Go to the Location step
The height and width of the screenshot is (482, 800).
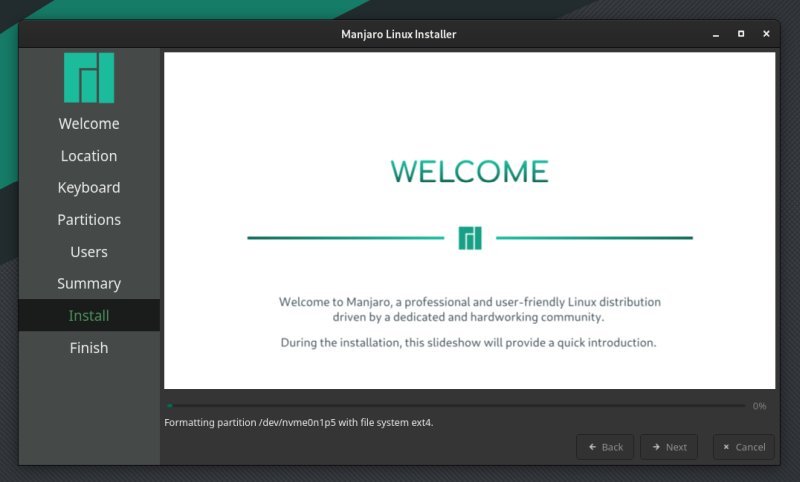(x=89, y=156)
